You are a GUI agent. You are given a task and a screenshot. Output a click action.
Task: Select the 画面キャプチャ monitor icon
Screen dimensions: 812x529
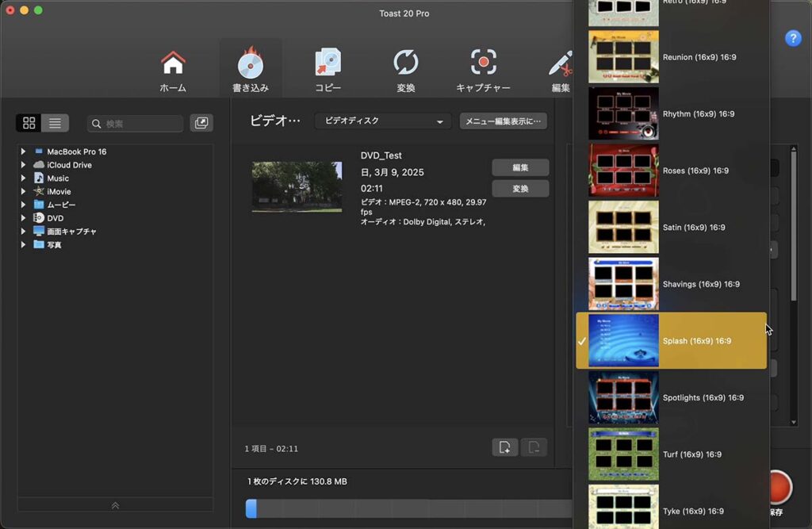tap(39, 231)
